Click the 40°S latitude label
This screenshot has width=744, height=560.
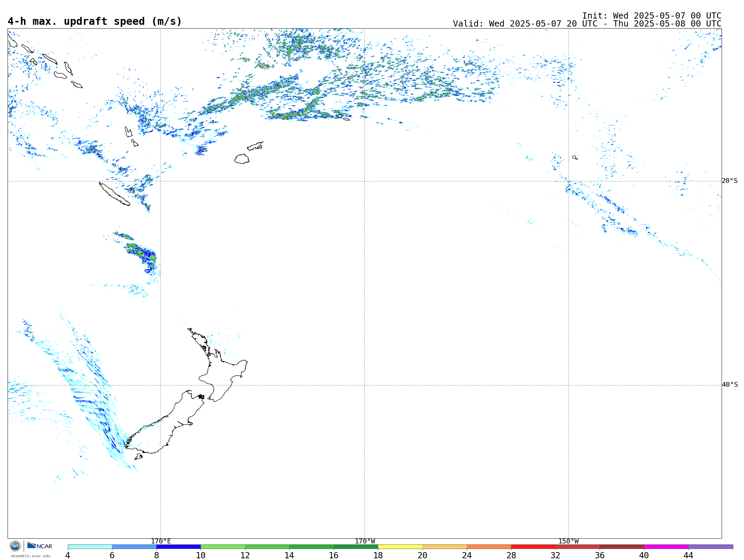pyautogui.click(x=730, y=385)
